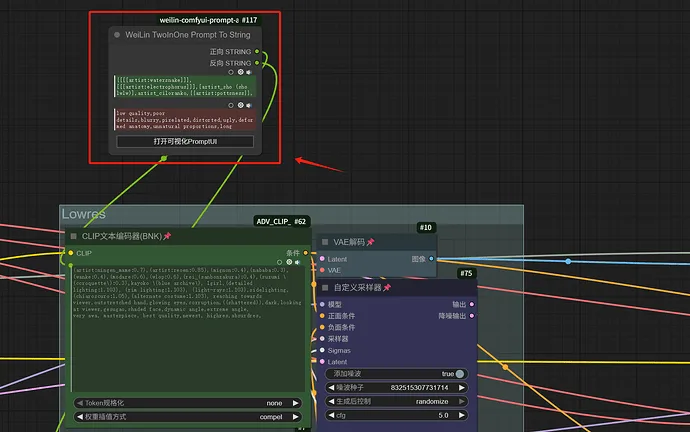The width and height of the screenshot is (690, 432).
Task: Click the 反向 STRING output connector
Action: pyautogui.click(x=257, y=63)
